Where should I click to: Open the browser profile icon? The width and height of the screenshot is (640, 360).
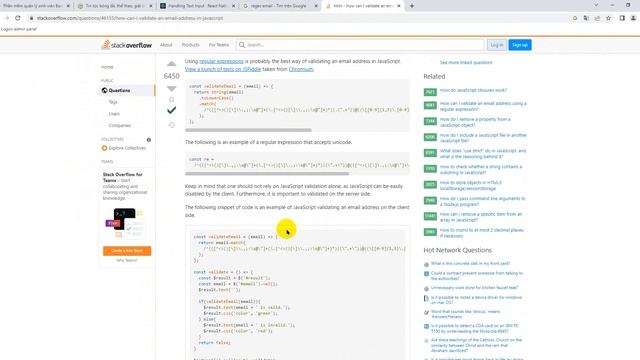point(633,18)
